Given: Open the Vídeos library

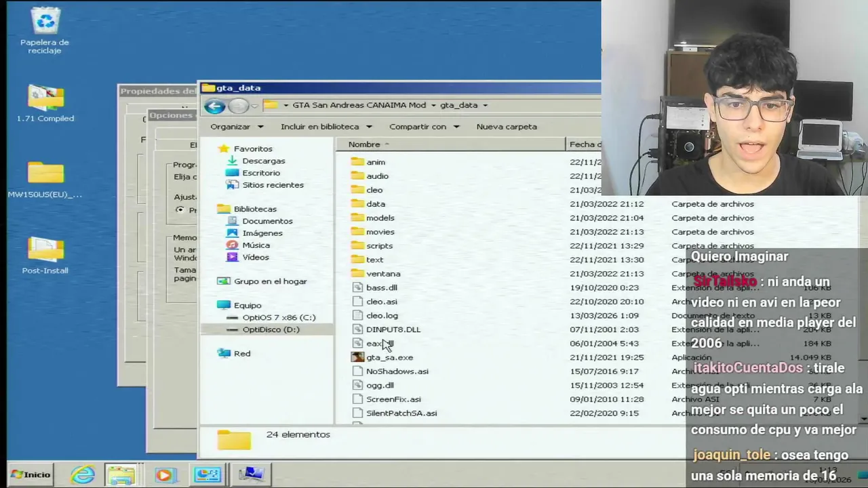Looking at the screenshot, I should (x=256, y=258).
